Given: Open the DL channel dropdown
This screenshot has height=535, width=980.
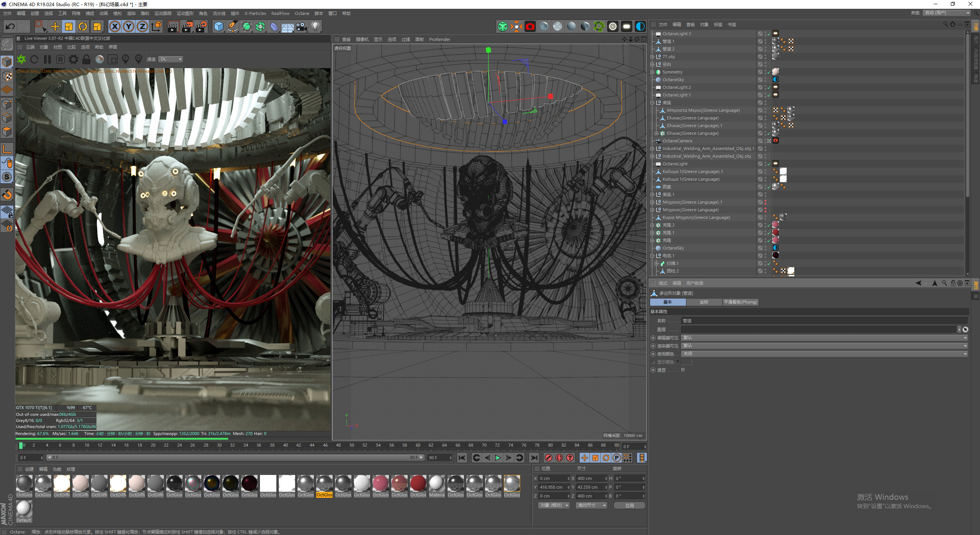Looking at the screenshot, I should (x=171, y=59).
